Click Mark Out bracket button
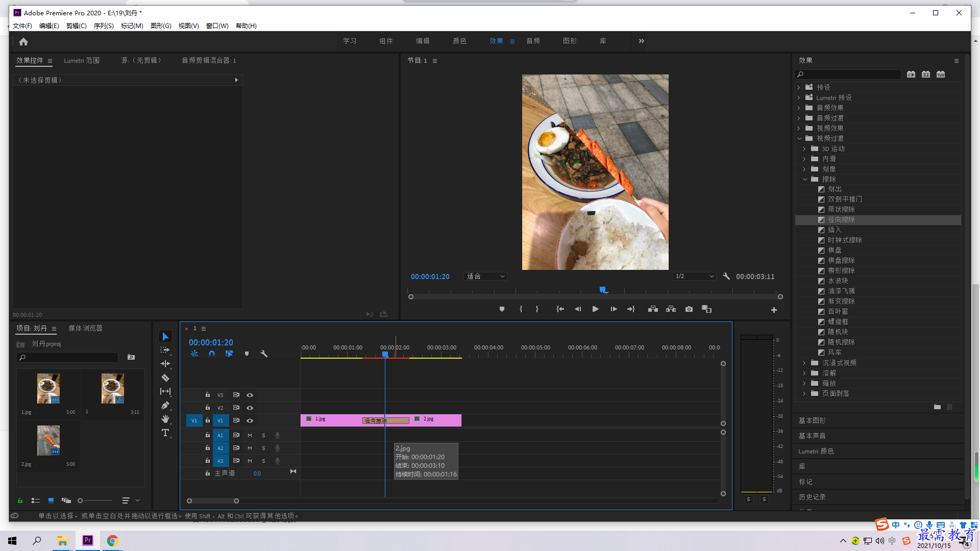Image resolution: width=980 pixels, height=551 pixels. [x=537, y=309]
